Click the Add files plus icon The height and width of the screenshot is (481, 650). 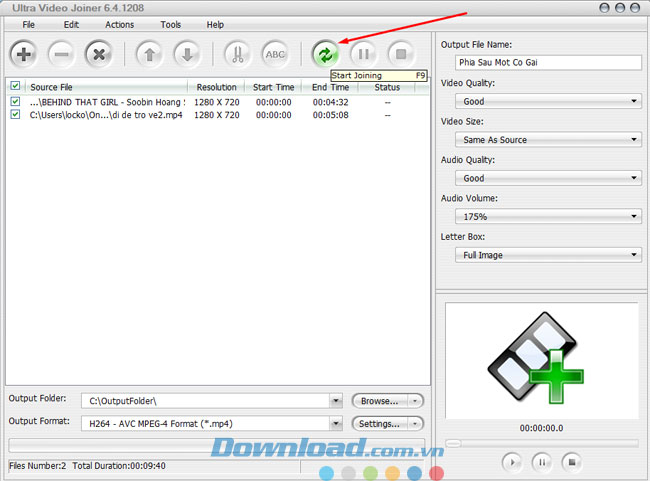[x=24, y=54]
